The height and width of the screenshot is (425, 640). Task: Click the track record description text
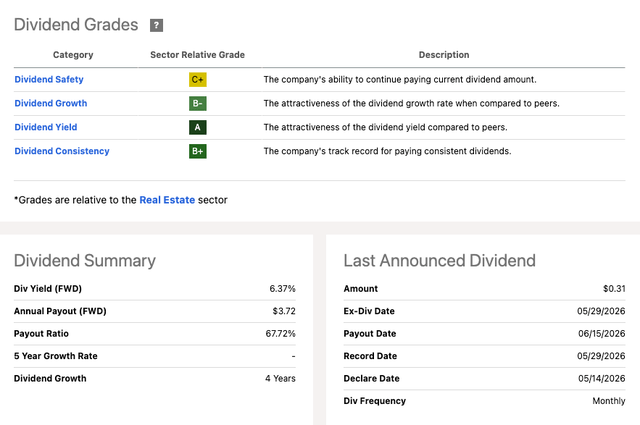tap(387, 151)
